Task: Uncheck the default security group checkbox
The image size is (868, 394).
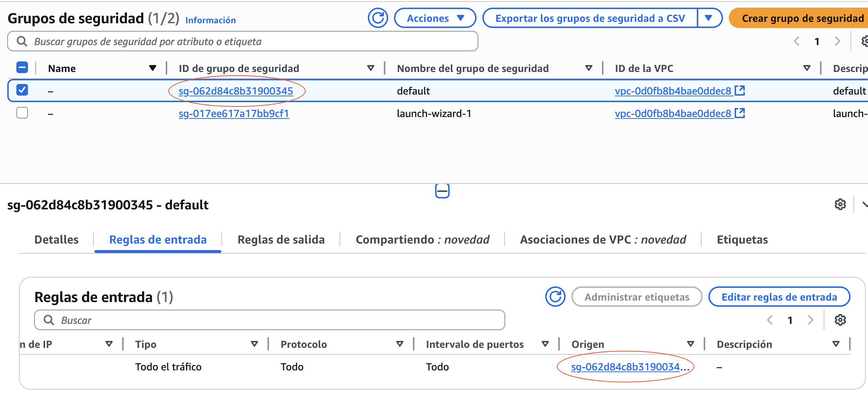Action: 22,90
